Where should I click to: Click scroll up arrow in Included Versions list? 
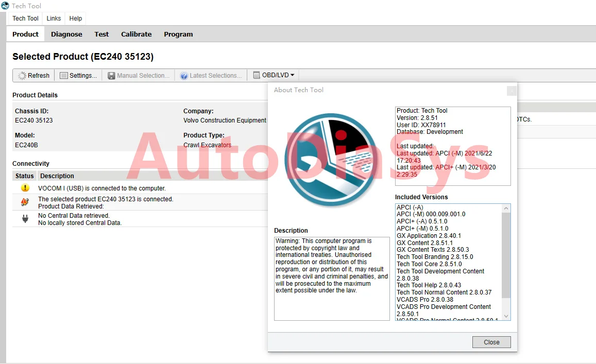(x=506, y=208)
